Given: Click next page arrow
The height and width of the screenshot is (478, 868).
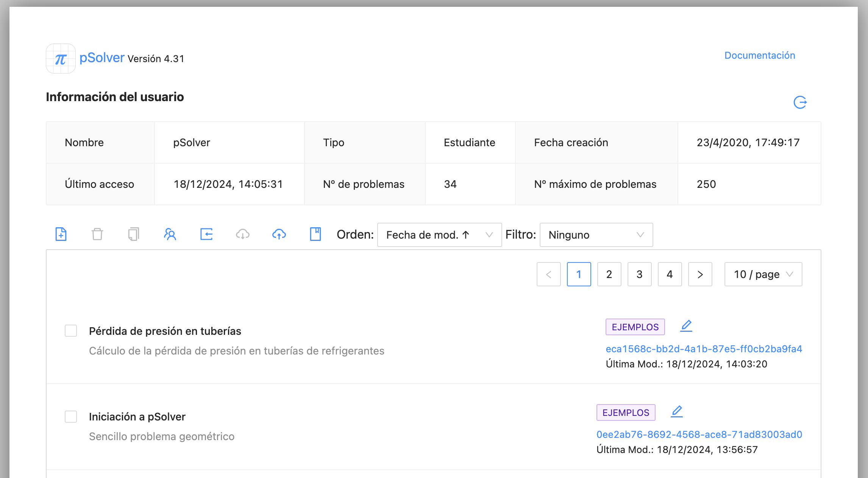Looking at the screenshot, I should click(x=700, y=274).
